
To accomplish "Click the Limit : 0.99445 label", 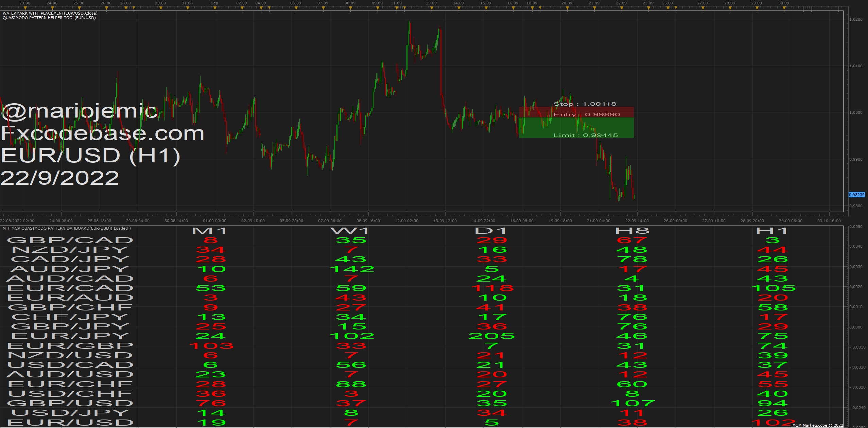I will [x=586, y=135].
